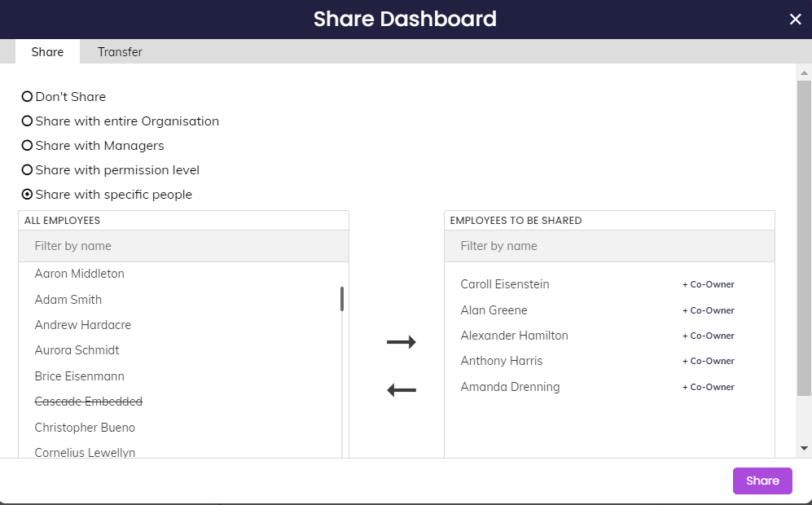Screen dimensions: 812x505
Task: Select Aaron Middleton from employee list
Action: (x=79, y=274)
